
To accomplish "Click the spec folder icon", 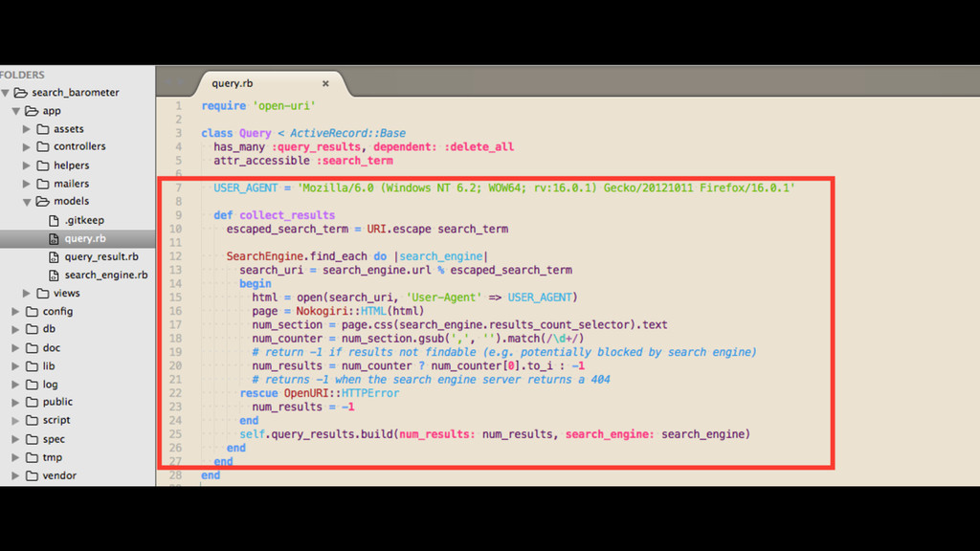I will (x=32, y=439).
